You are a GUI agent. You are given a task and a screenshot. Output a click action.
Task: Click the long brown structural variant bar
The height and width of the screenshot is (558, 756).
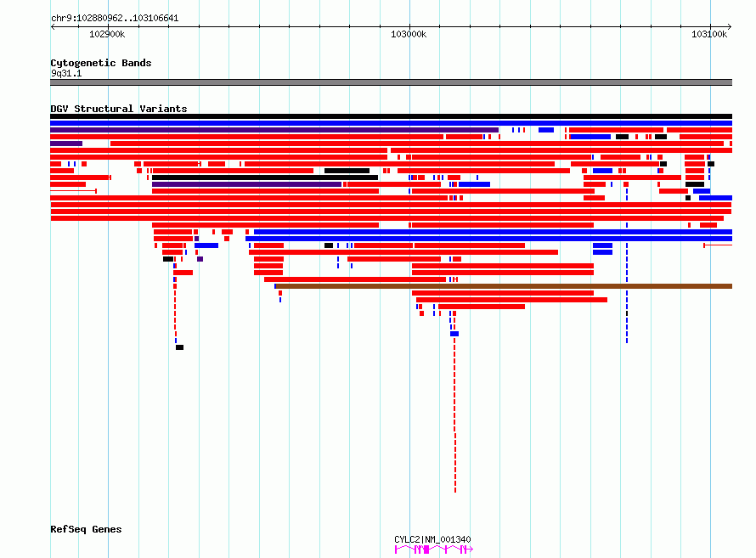tap(504, 286)
